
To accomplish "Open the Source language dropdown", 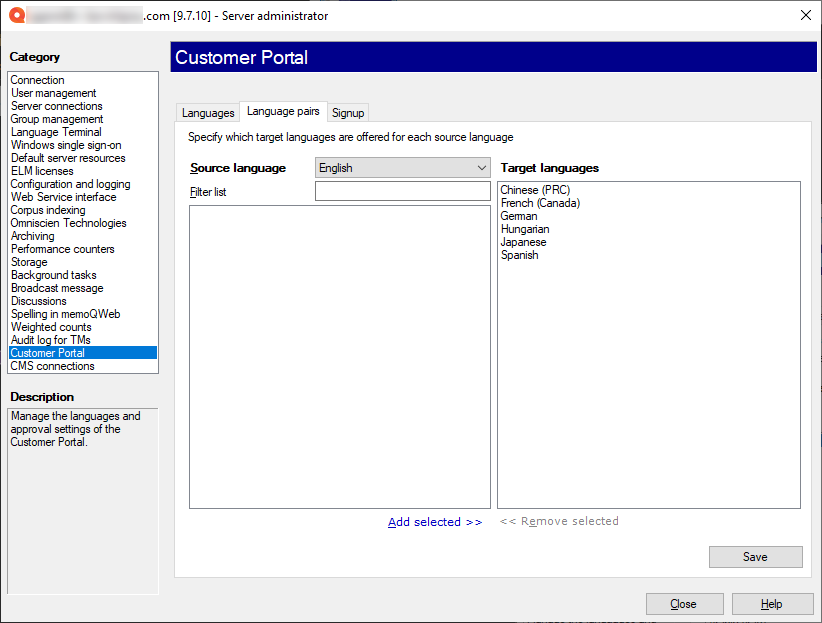I will pos(402,168).
